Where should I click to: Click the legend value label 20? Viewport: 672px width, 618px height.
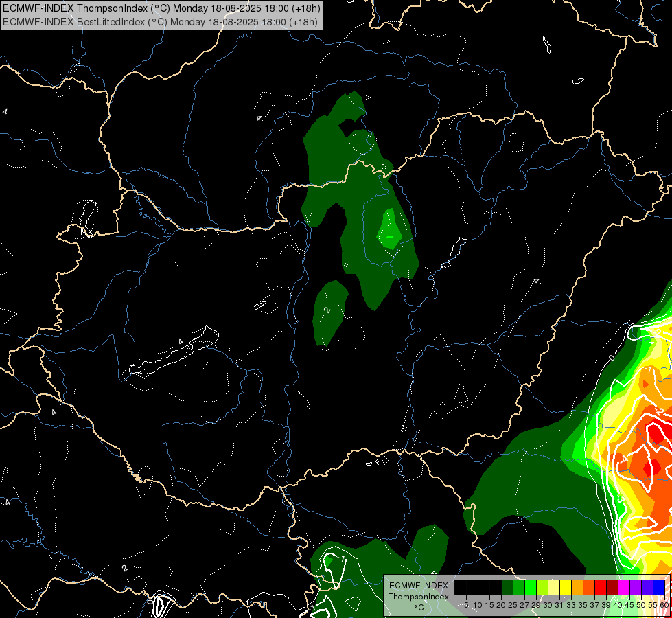tap(501, 605)
